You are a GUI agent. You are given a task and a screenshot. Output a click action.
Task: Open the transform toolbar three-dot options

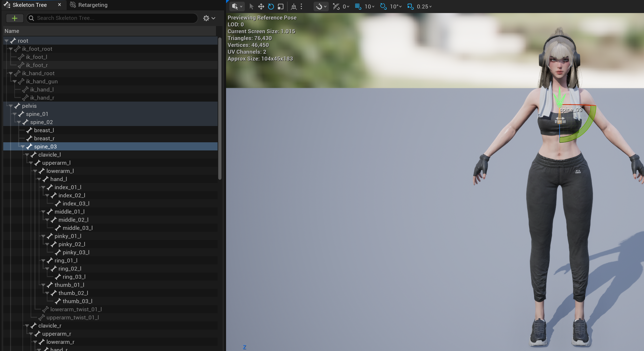[x=302, y=7]
